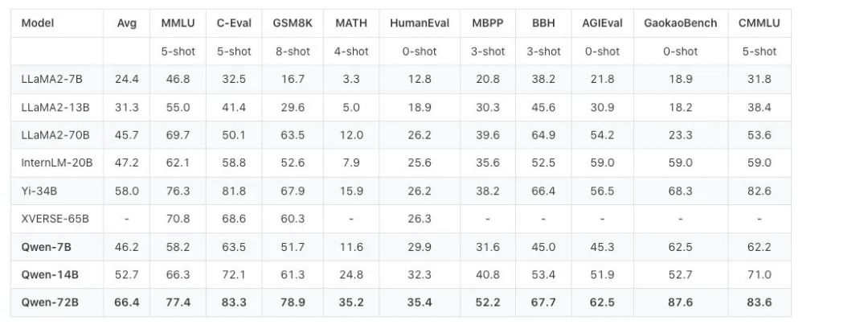Click the HumanEval column header

pos(420,23)
